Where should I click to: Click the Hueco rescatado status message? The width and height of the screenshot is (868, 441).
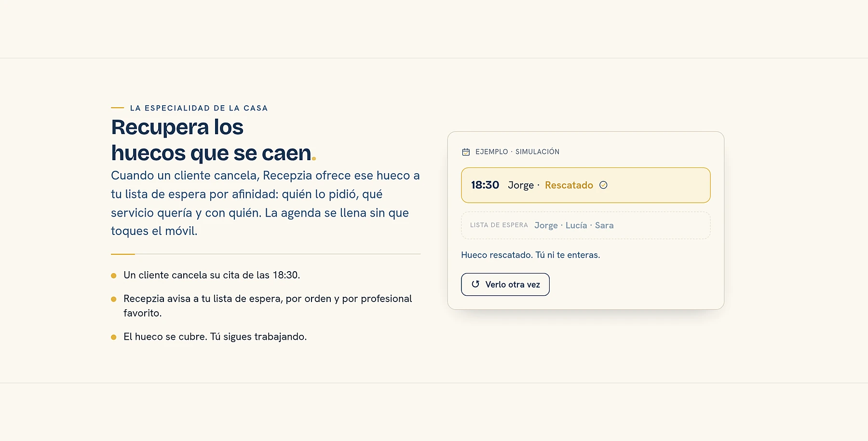[530, 255]
